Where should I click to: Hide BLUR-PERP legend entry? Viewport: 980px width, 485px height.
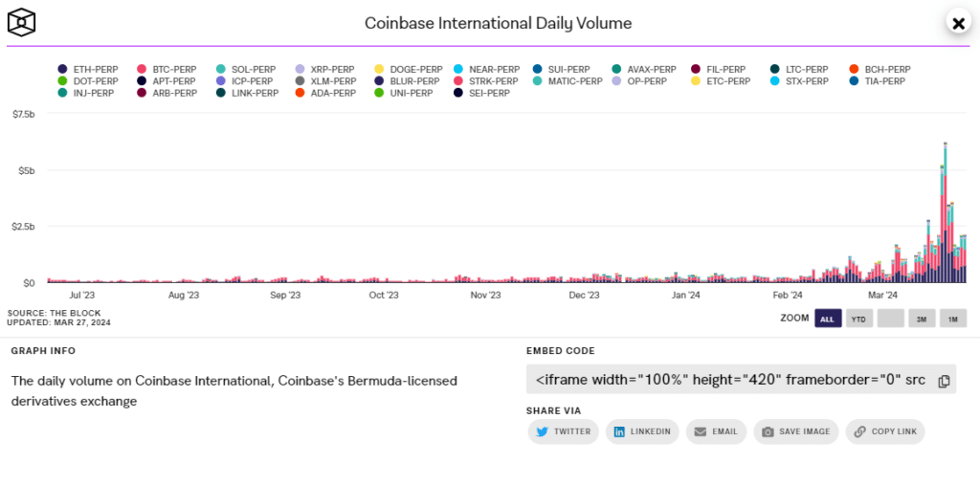tap(407, 81)
